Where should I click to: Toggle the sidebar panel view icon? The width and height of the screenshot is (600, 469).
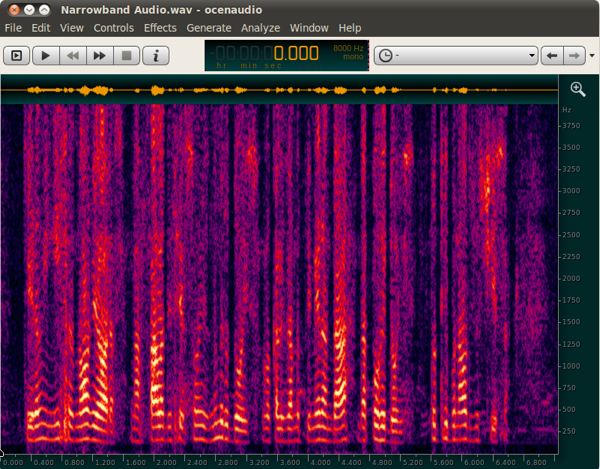pyautogui.click(x=16, y=56)
